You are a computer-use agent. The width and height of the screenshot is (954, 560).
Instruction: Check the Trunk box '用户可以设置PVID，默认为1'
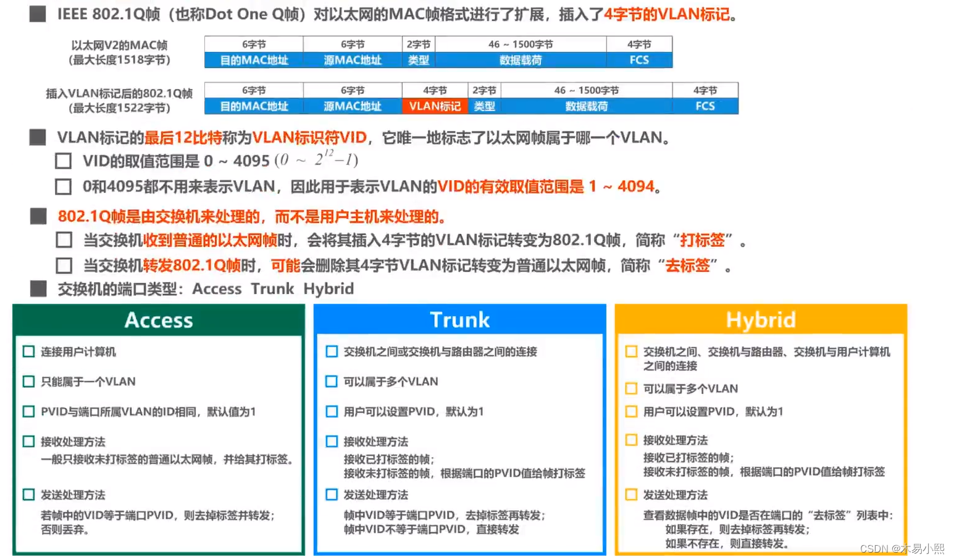[x=332, y=411]
